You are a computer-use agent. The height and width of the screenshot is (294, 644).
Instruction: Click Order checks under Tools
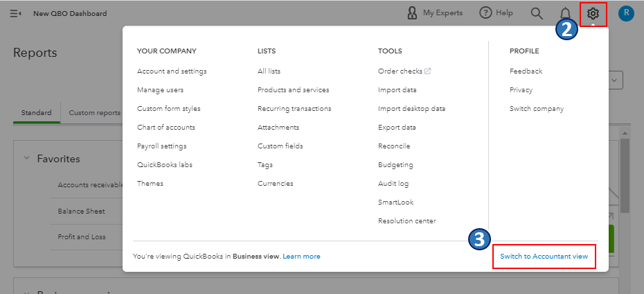(x=400, y=71)
